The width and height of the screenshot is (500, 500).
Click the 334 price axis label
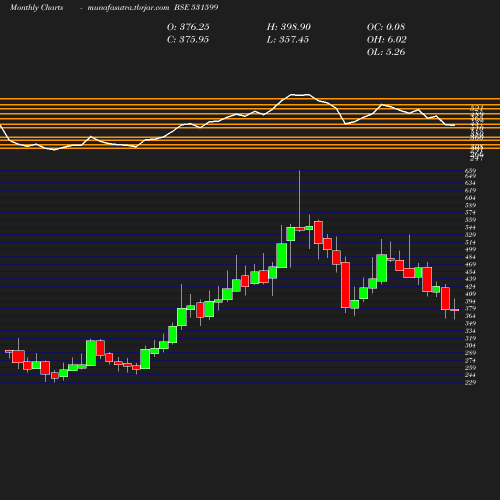pyautogui.click(x=470, y=331)
